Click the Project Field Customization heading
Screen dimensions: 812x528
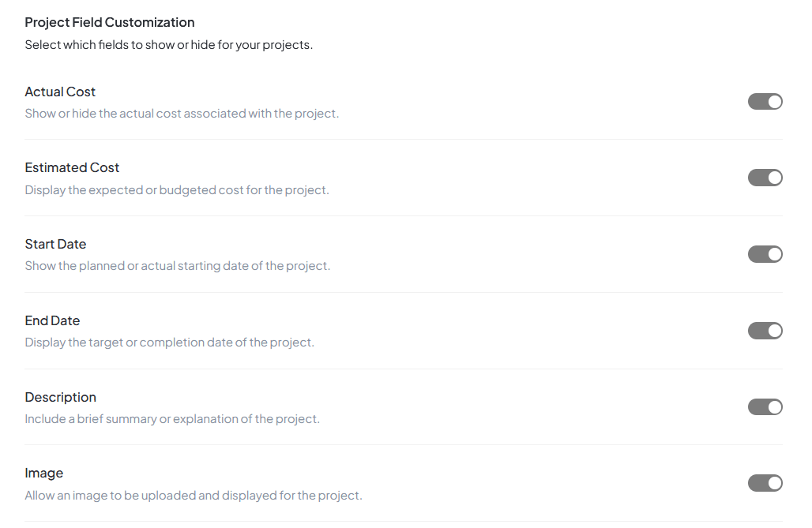point(109,22)
